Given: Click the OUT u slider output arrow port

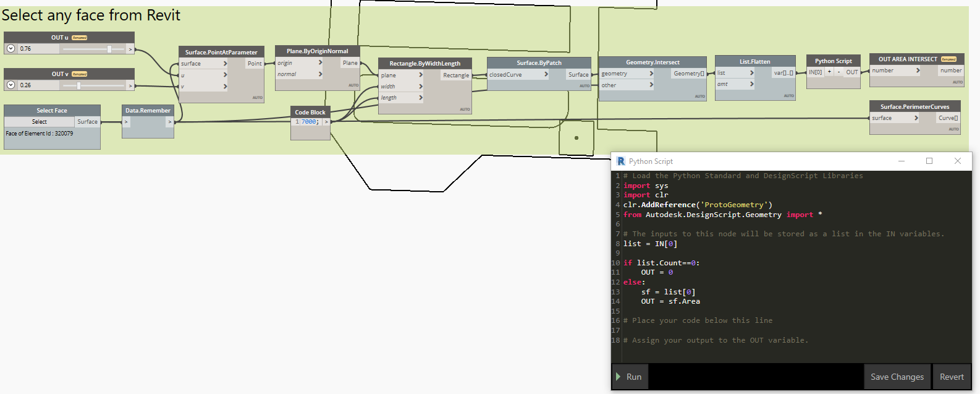Looking at the screenshot, I should (130, 48).
